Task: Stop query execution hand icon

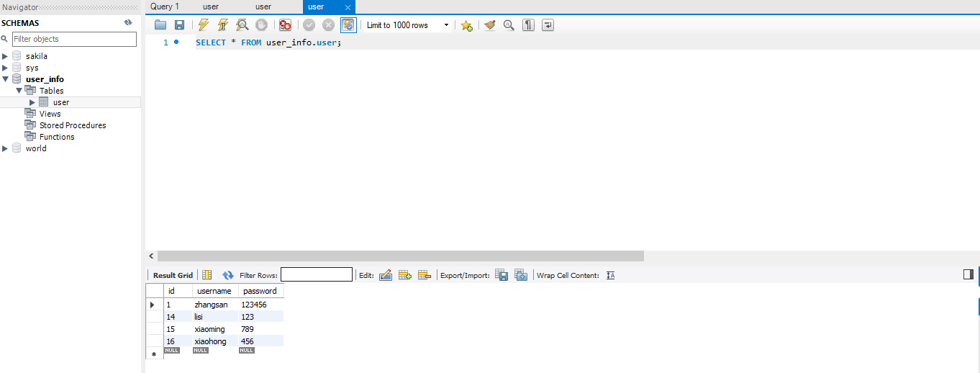Action: tap(262, 25)
